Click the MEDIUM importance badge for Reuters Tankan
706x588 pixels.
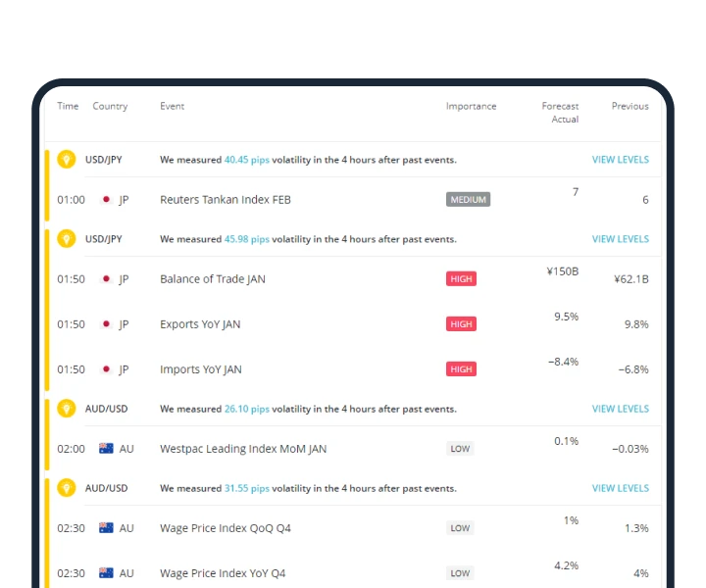tap(468, 200)
